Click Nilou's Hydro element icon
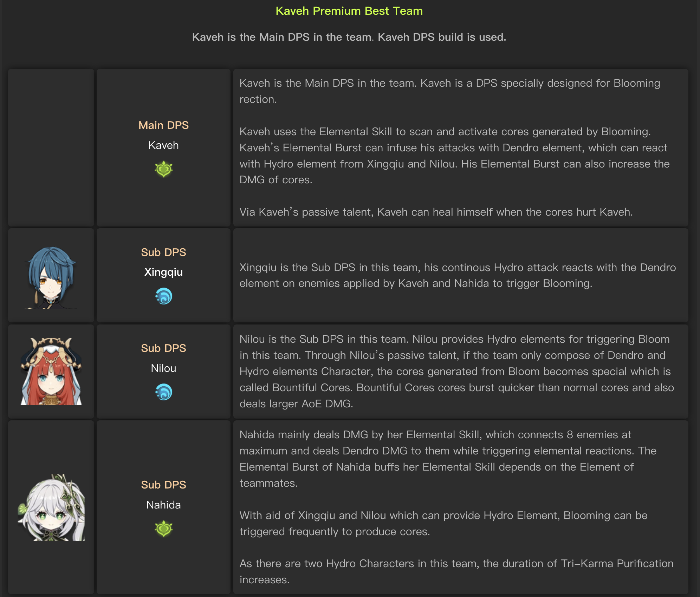The height and width of the screenshot is (597, 700). (x=163, y=392)
